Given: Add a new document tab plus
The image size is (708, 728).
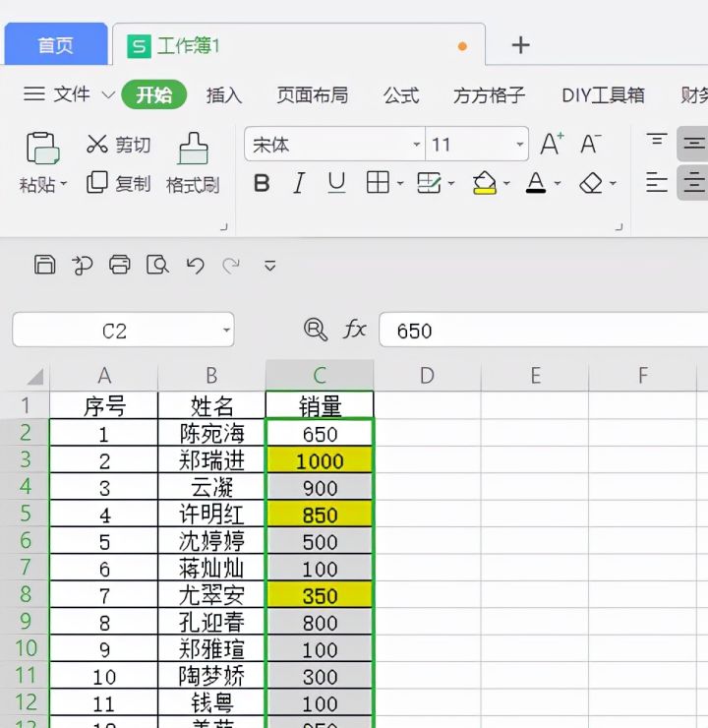Looking at the screenshot, I should coord(520,45).
